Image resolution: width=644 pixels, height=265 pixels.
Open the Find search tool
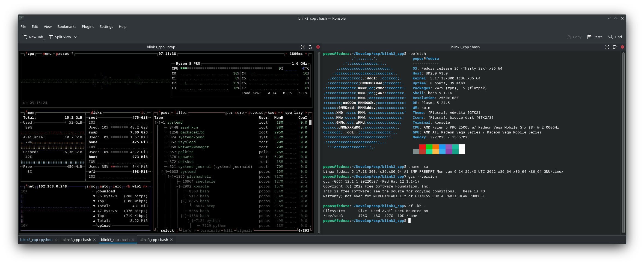[615, 37]
